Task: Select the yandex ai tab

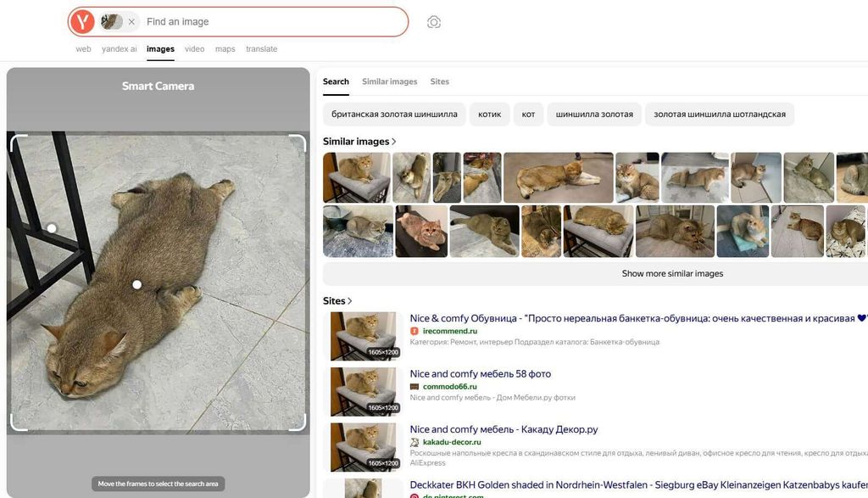Action: [120, 48]
